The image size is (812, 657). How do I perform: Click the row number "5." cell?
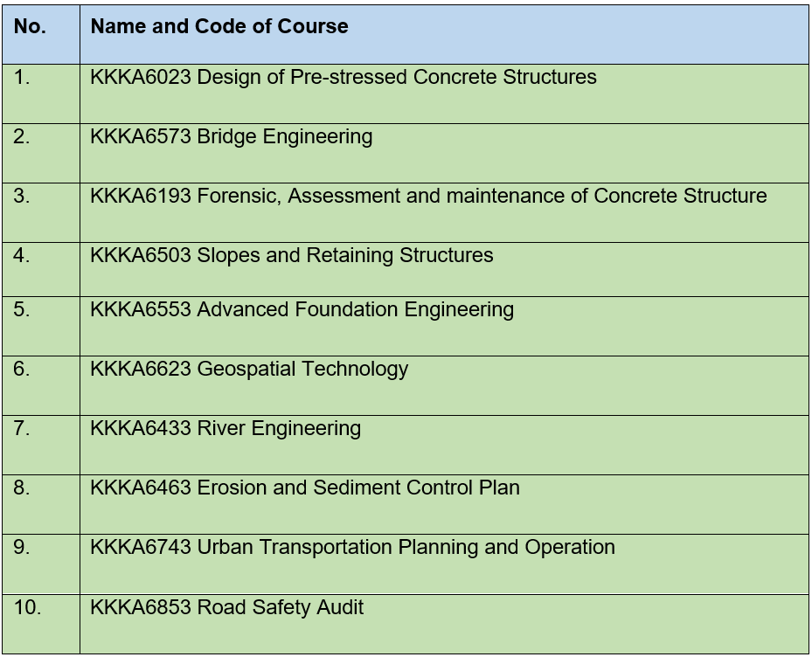click(22, 310)
